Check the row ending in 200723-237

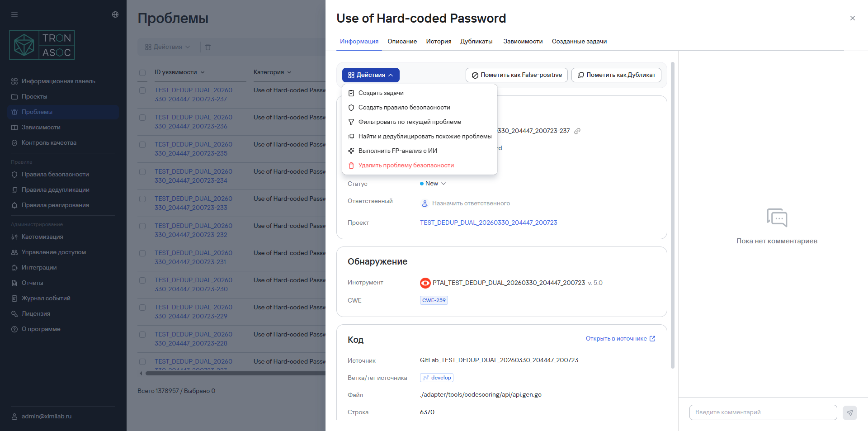[142, 90]
